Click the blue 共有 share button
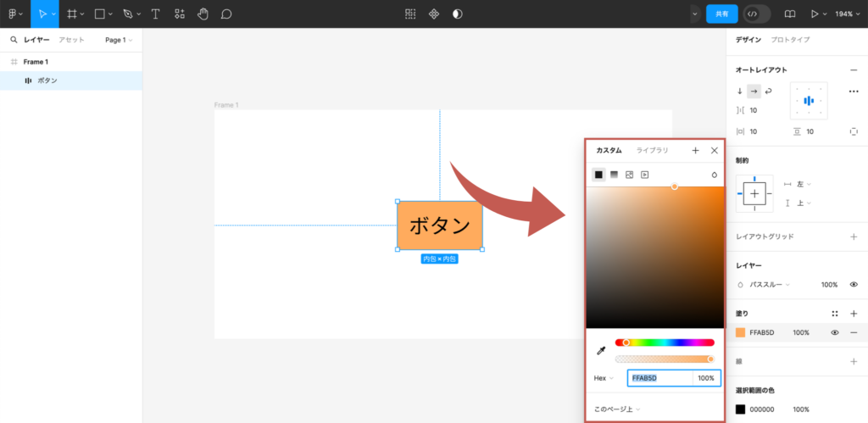The height and width of the screenshot is (423, 868). coord(721,14)
